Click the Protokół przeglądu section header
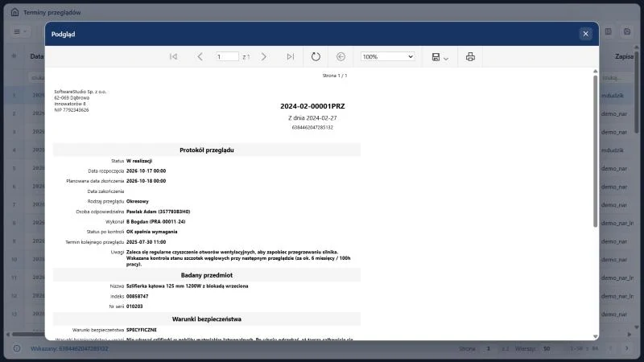The image size is (644, 362). [x=207, y=150]
